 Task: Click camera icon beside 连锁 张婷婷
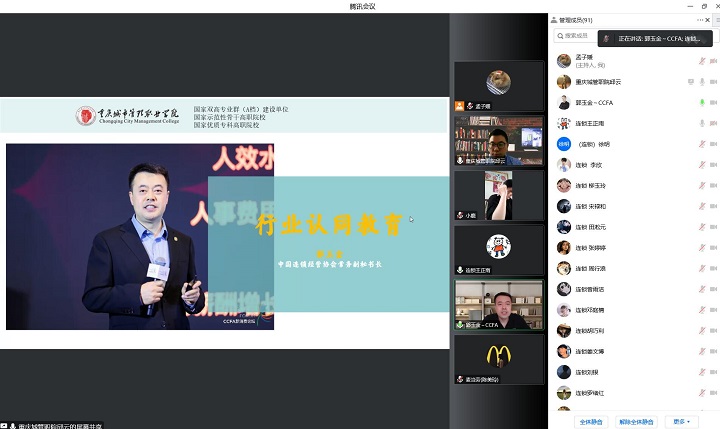pos(713,248)
